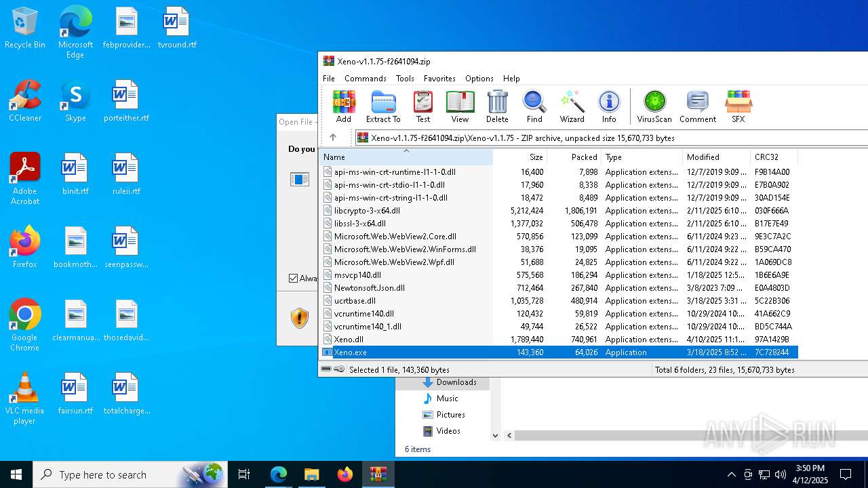Click the Delete toolbar icon
The width and height of the screenshot is (868, 488).
[497, 107]
